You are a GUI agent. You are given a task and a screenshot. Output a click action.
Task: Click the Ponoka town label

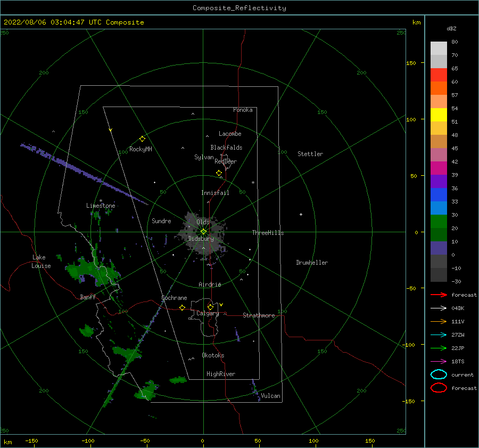(243, 110)
